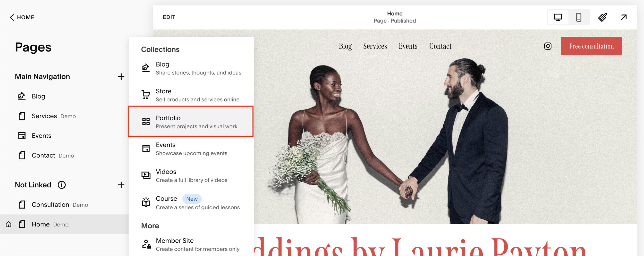Screen dimensions: 644x256
Task: Add a page to Main Navigation with plus
Action: (x=121, y=77)
